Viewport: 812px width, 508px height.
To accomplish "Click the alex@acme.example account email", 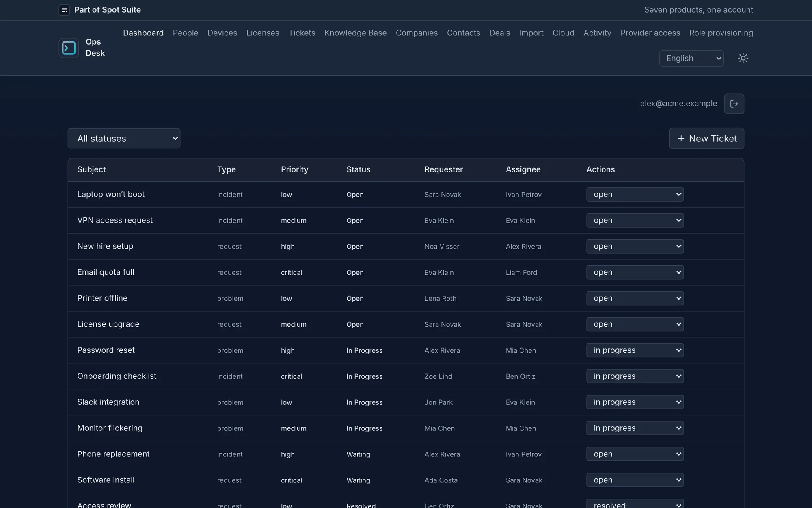I will click(678, 104).
